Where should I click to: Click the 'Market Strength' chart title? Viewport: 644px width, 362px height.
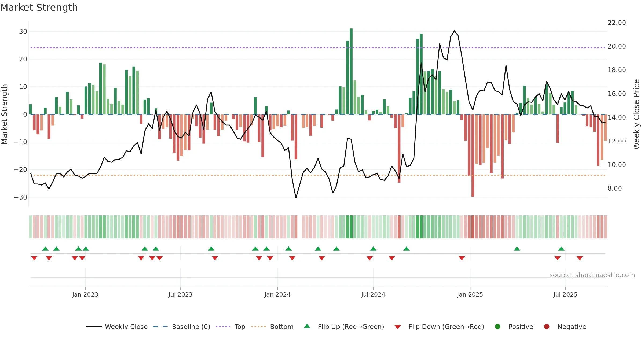(39, 8)
